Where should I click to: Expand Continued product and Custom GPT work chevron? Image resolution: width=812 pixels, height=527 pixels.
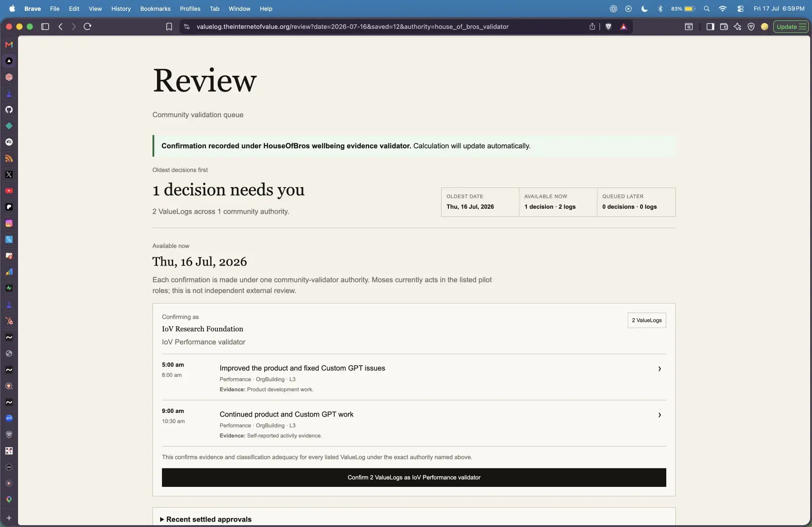tap(660, 415)
